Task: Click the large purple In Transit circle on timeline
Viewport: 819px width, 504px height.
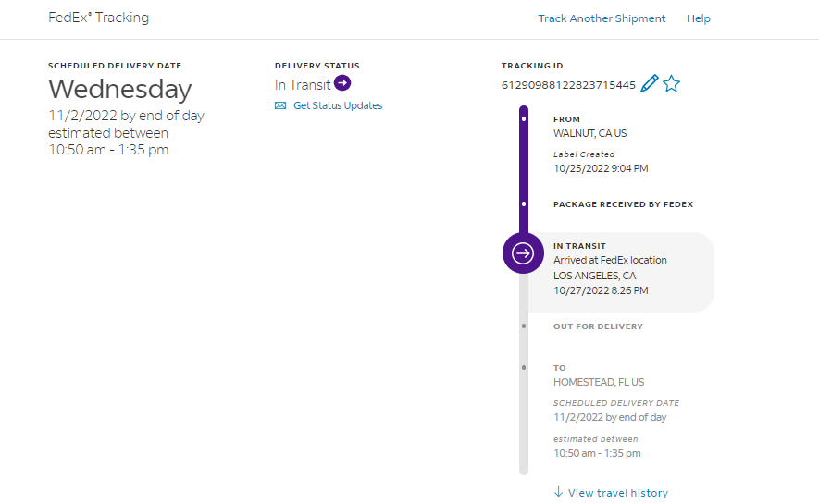Action: pos(523,253)
